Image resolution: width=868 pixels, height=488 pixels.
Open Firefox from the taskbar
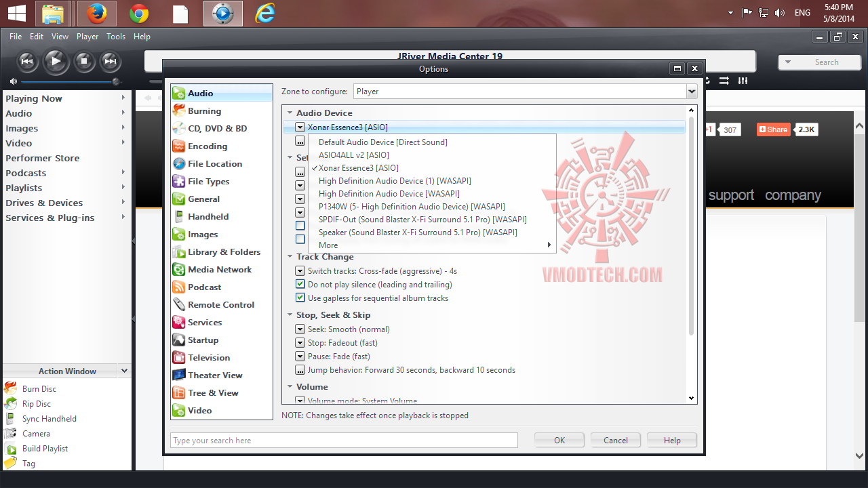(97, 14)
